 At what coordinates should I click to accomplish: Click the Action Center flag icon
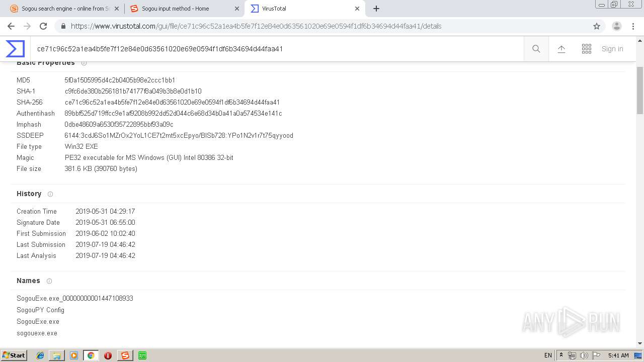pos(596,355)
